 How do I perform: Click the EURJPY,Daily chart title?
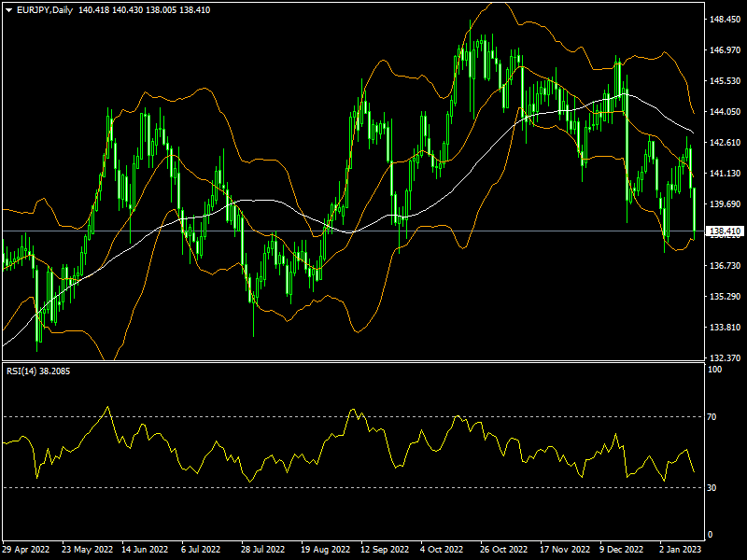45,10
